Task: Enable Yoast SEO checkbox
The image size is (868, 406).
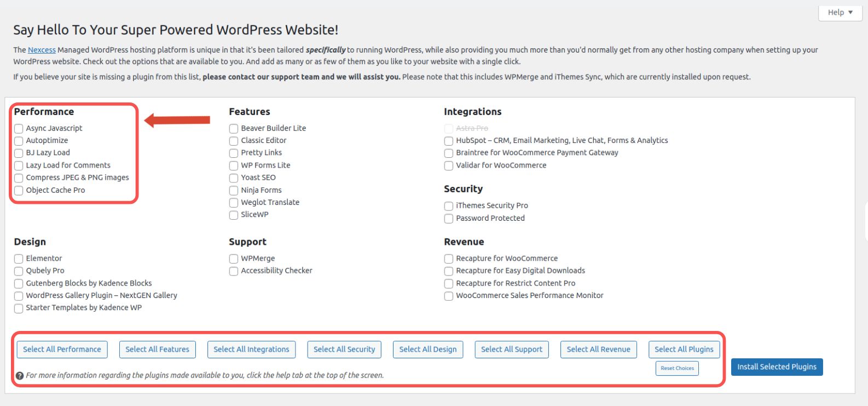Action: pyautogui.click(x=234, y=178)
